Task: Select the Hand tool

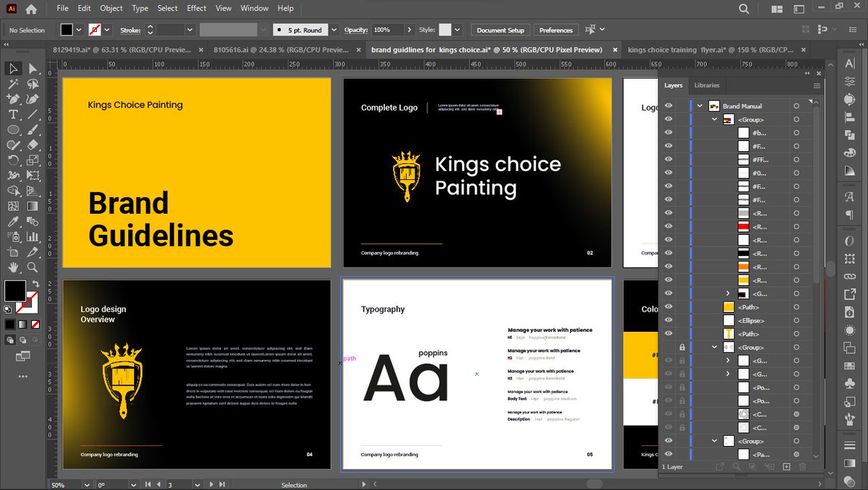Action: point(13,267)
